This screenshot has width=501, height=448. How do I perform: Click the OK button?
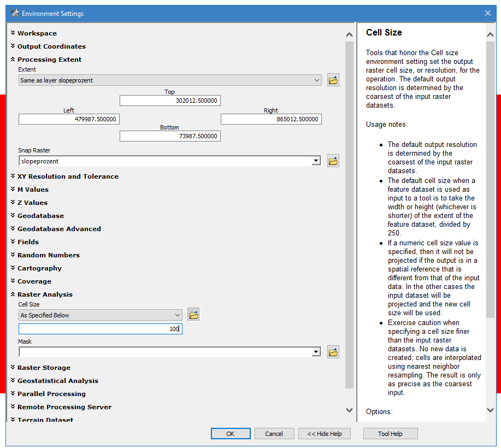pos(230,434)
